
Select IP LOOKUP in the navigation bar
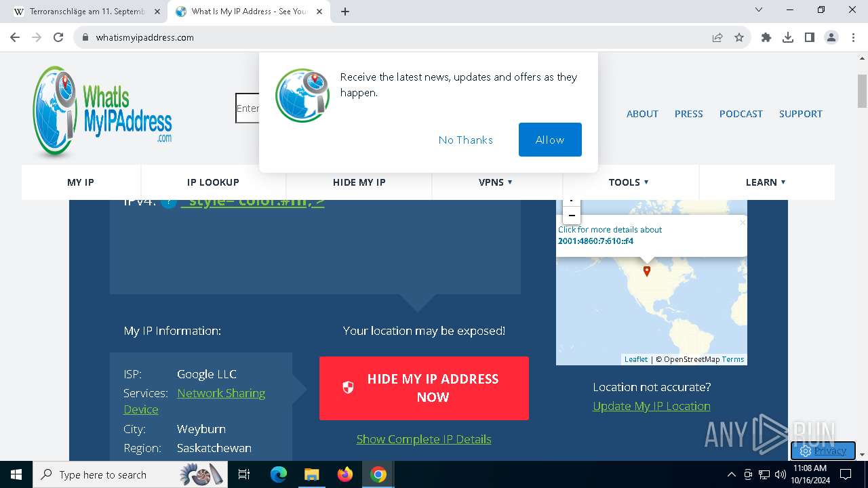click(x=213, y=182)
